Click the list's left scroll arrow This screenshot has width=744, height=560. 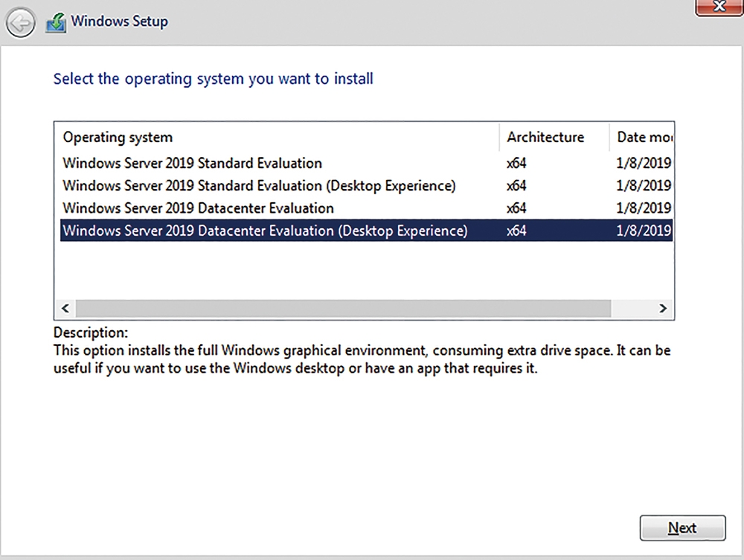click(x=65, y=308)
